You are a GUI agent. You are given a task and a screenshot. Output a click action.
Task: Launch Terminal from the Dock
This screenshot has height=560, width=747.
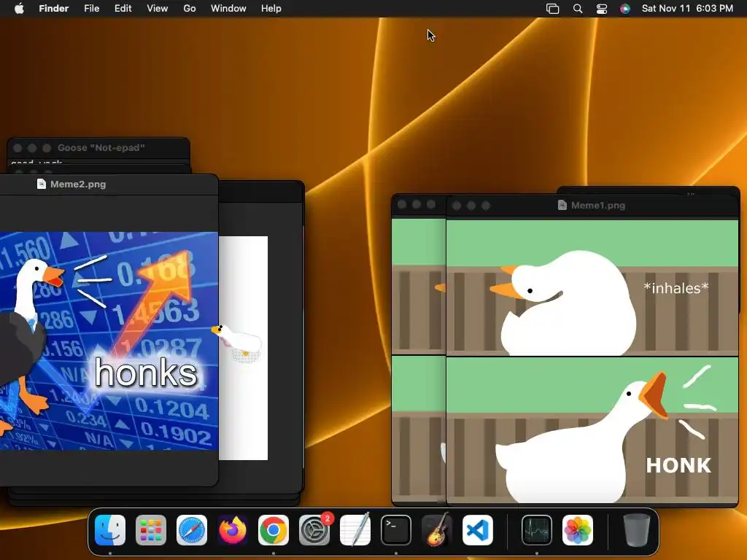pyautogui.click(x=396, y=530)
